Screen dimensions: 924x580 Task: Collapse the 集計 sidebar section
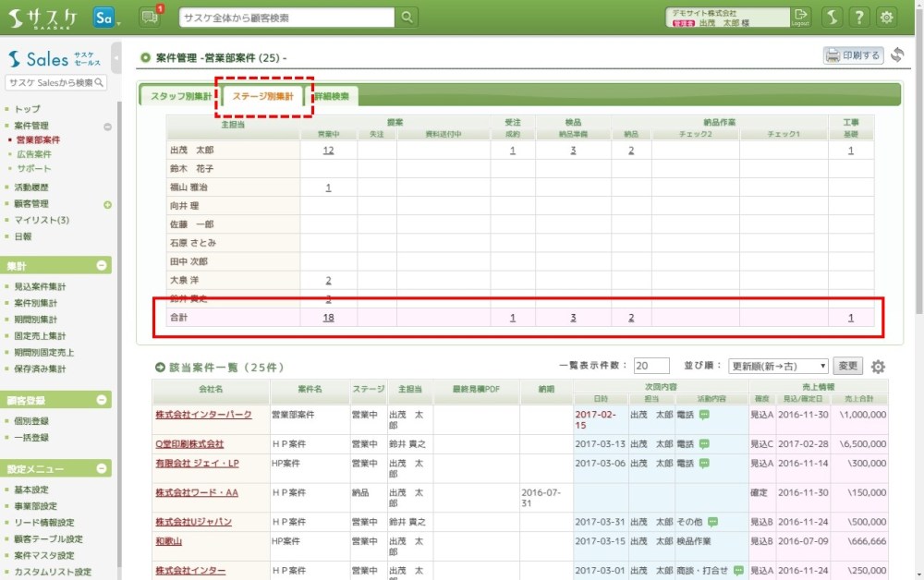tap(103, 266)
